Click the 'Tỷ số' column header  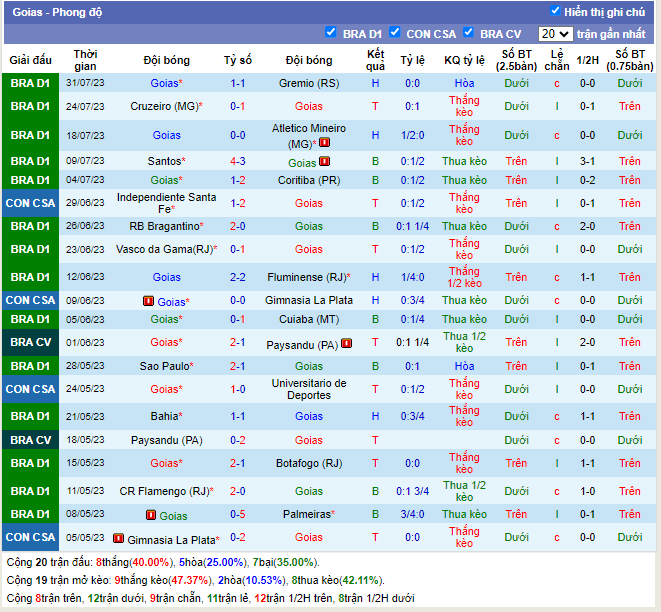[x=237, y=60]
